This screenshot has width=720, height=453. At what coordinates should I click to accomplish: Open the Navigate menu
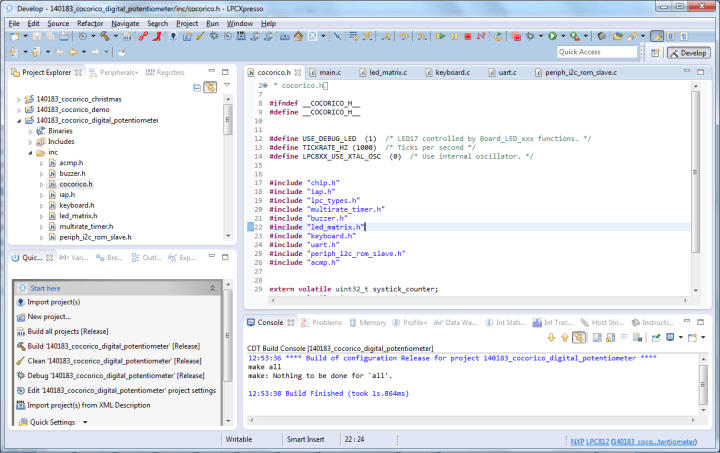tap(125, 23)
